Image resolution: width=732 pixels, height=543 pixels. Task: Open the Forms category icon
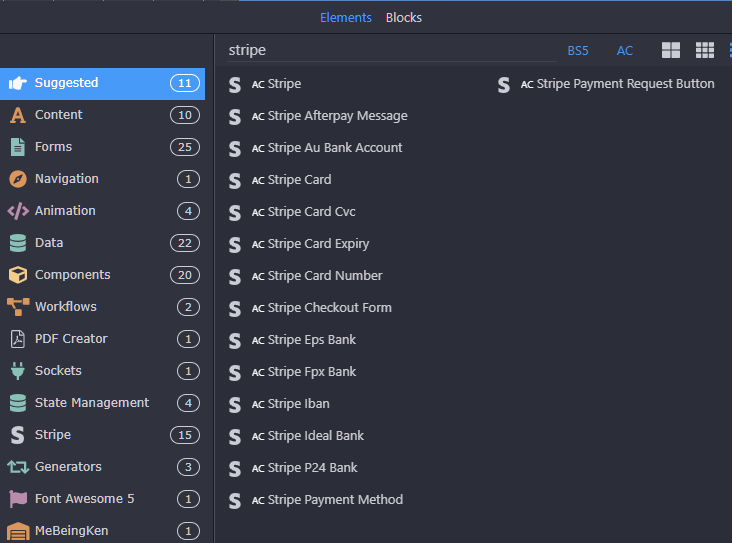pyautogui.click(x=18, y=147)
